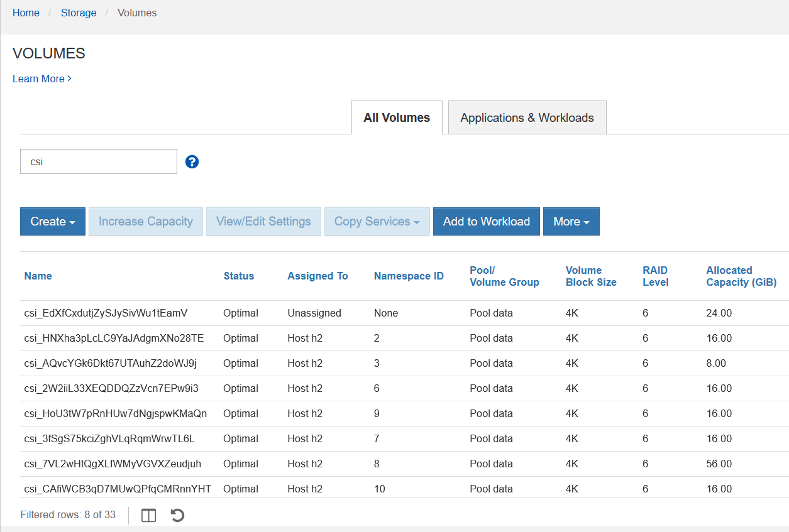Click the Filtered rows: 8 of 33 text
The image size is (789, 532).
click(x=68, y=514)
